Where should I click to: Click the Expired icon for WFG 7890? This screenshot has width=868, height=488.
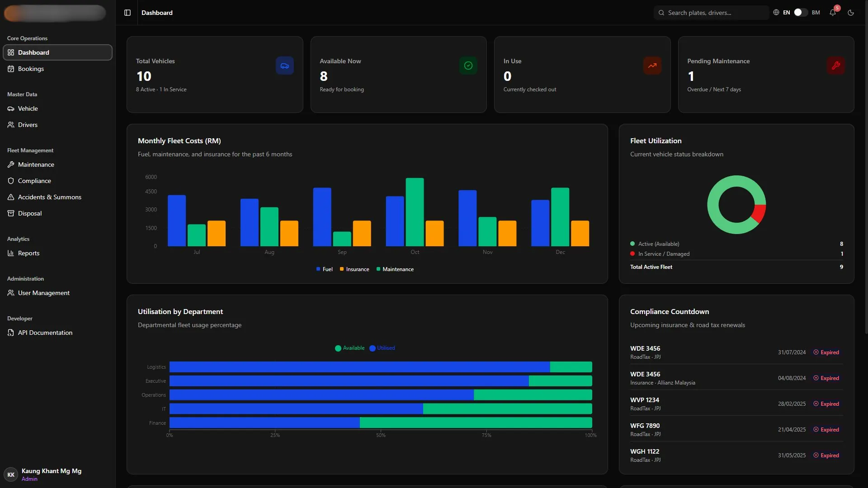pos(816,429)
